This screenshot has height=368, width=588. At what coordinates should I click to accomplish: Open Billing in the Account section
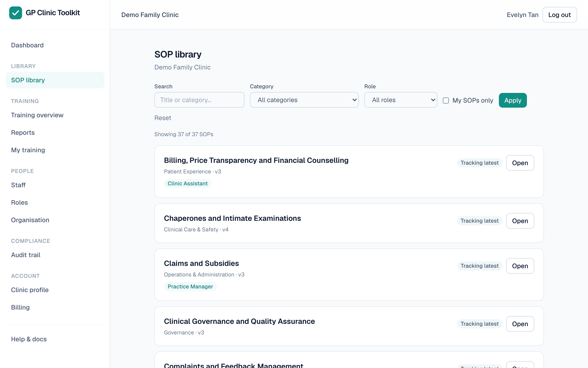click(55, 308)
